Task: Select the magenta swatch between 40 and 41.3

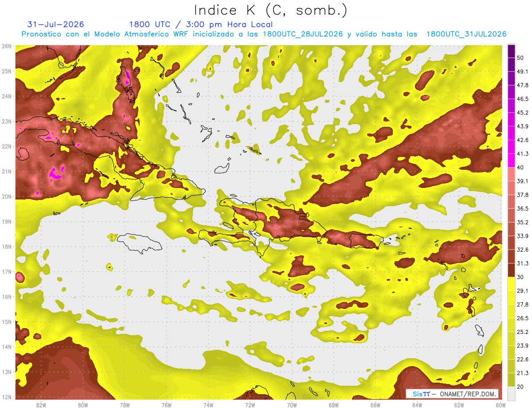Action: click(511, 160)
